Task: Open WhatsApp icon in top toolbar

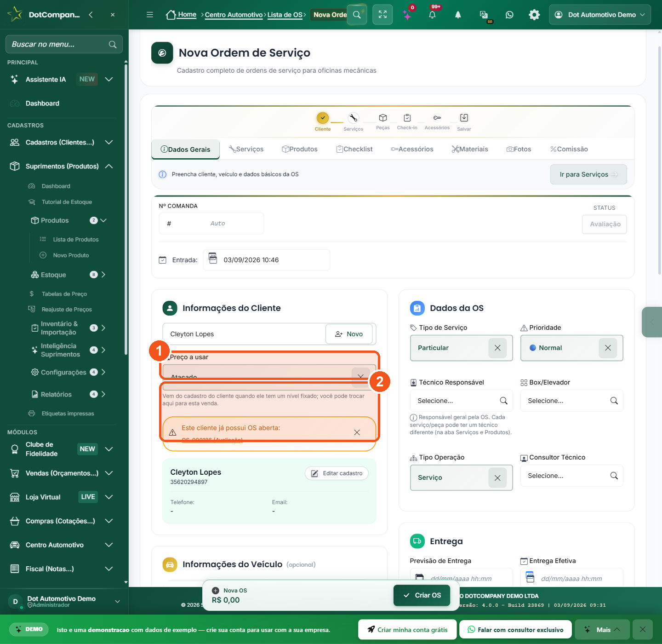Action: coord(509,15)
